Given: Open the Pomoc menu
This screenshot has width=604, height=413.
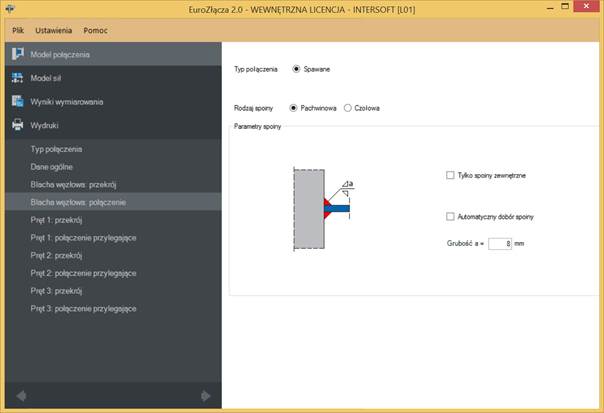Looking at the screenshot, I should click(95, 30).
